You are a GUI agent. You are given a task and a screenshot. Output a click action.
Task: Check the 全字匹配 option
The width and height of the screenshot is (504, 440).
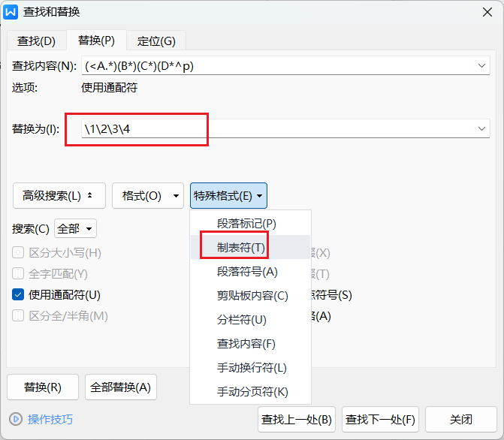click(19, 274)
